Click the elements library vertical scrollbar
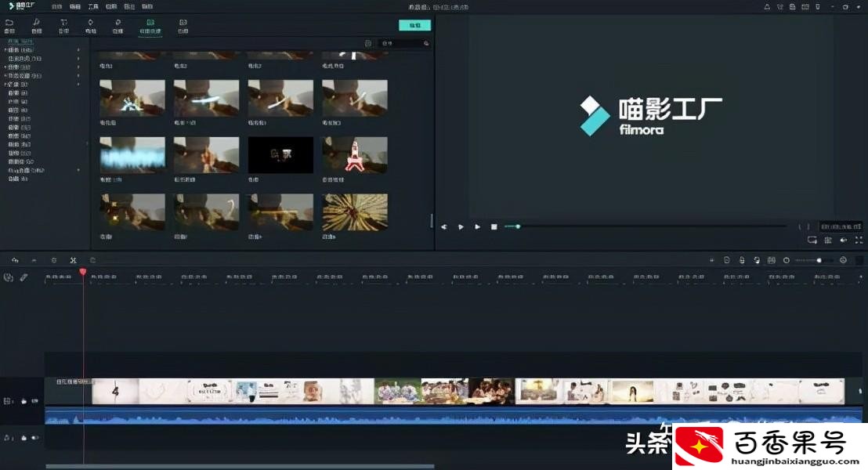Image resolution: width=868 pixels, height=470 pixels. pos(431,220)
